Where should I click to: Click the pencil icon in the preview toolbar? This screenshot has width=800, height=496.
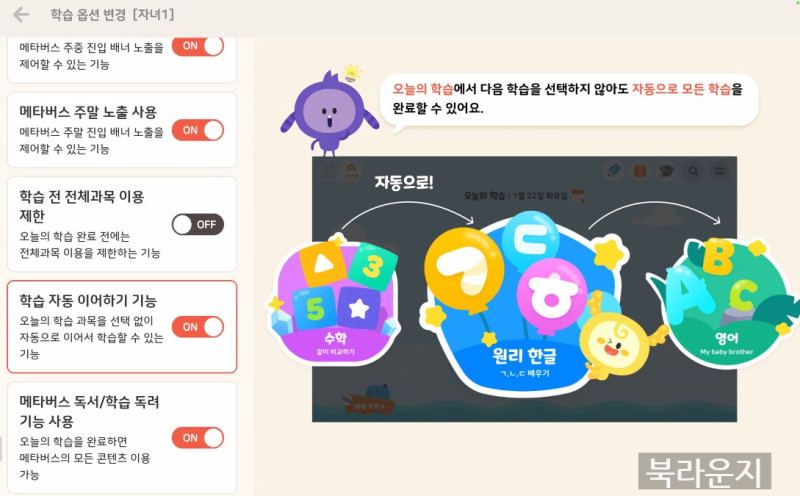[614, 170]
